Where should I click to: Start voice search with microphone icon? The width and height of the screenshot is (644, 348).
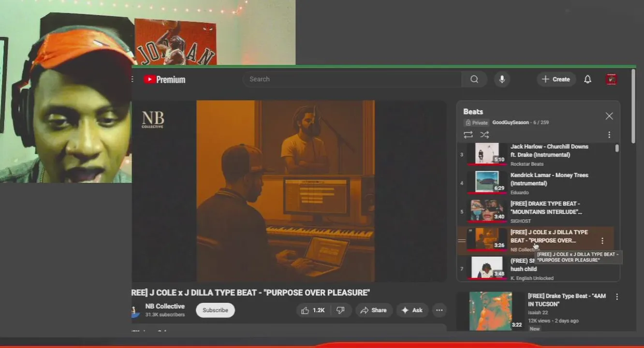(502, 79)
